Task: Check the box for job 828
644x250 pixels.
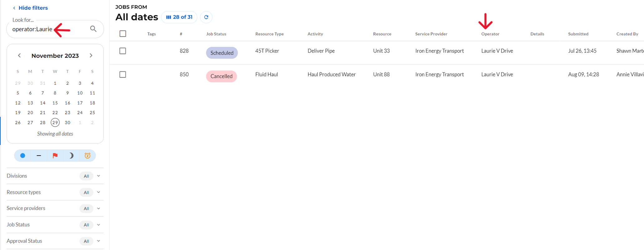Action: coord(123,51)
